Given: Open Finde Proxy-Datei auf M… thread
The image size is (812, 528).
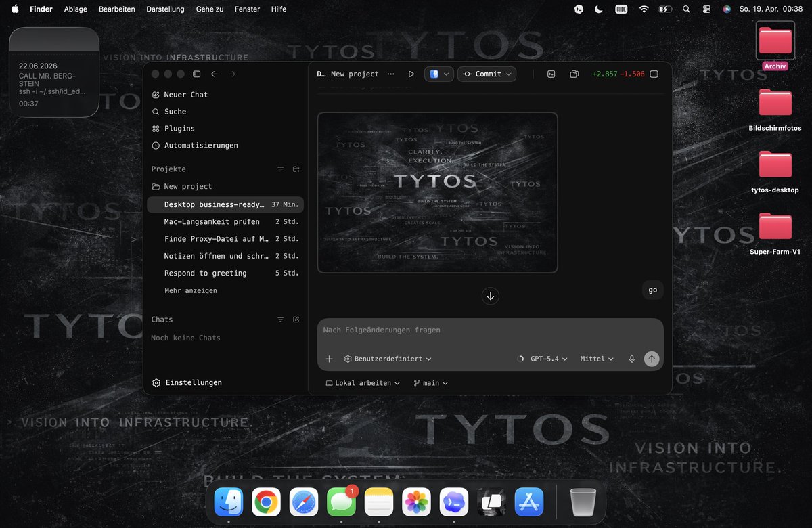Looking at the screenshot, I should pos(225,239).
